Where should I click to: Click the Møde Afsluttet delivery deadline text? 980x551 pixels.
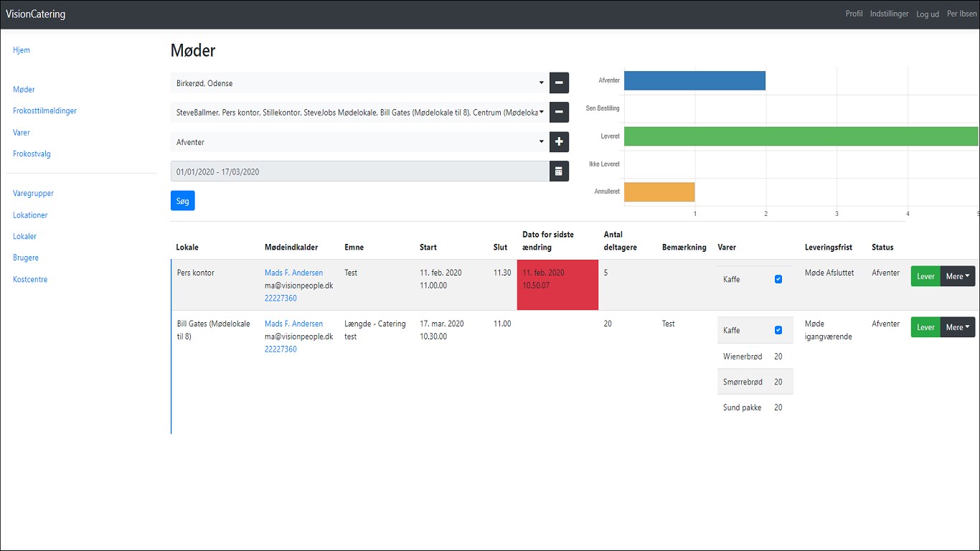(831, 273)
